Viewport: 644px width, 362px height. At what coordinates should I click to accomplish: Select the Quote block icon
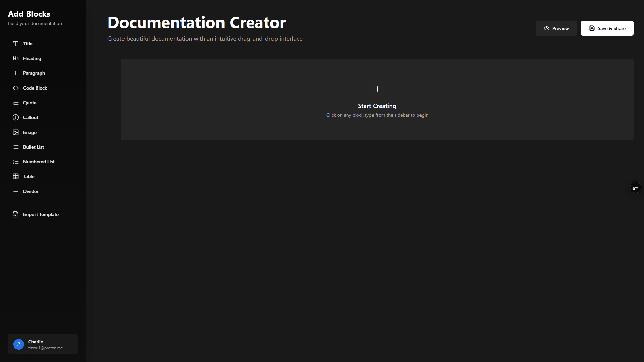point(16,103)
